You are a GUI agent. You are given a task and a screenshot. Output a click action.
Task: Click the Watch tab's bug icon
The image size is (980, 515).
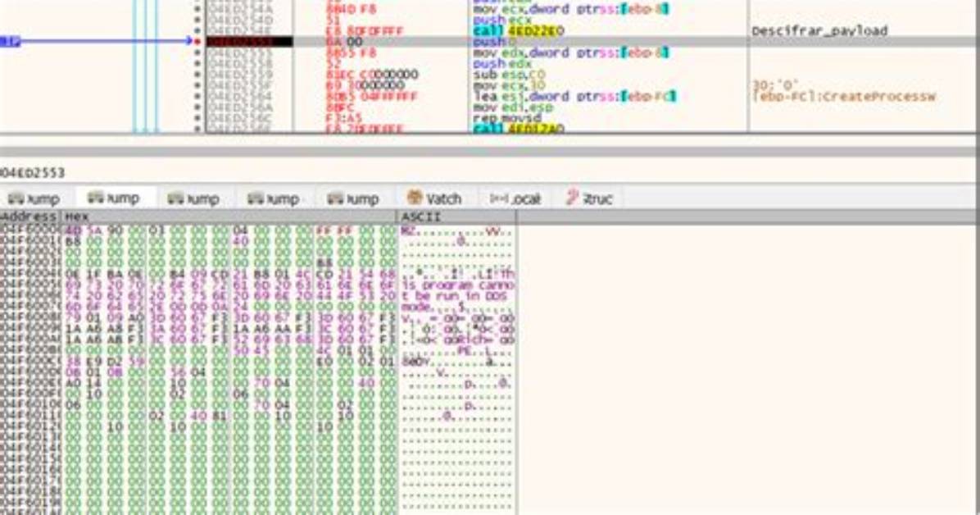(x=415, y=198)
